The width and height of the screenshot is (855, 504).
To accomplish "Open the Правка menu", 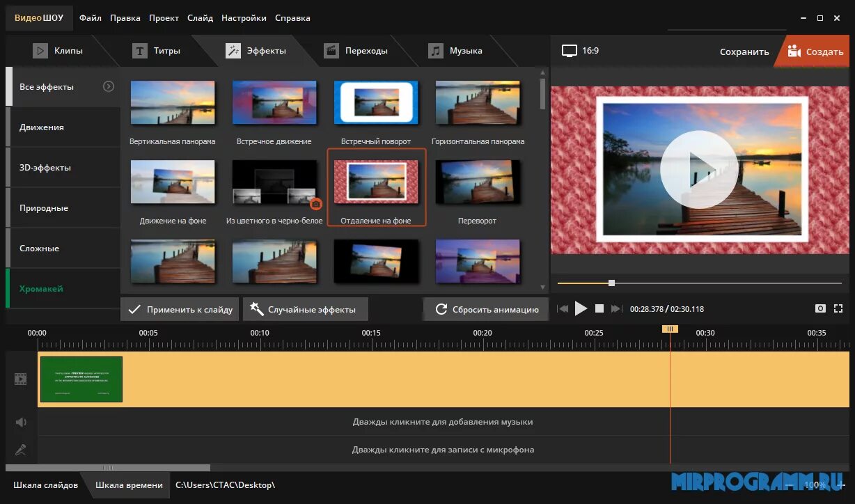I will [x=125, y=18].
